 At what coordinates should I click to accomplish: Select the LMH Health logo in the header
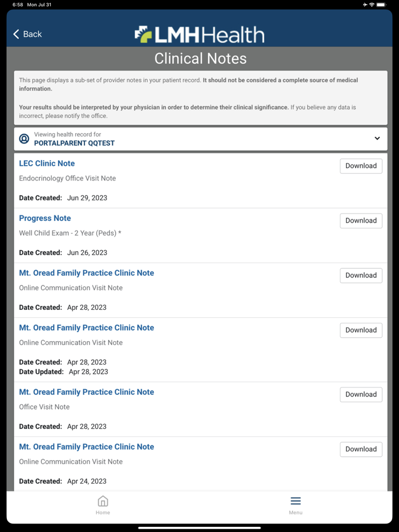[x=199, y=34]
